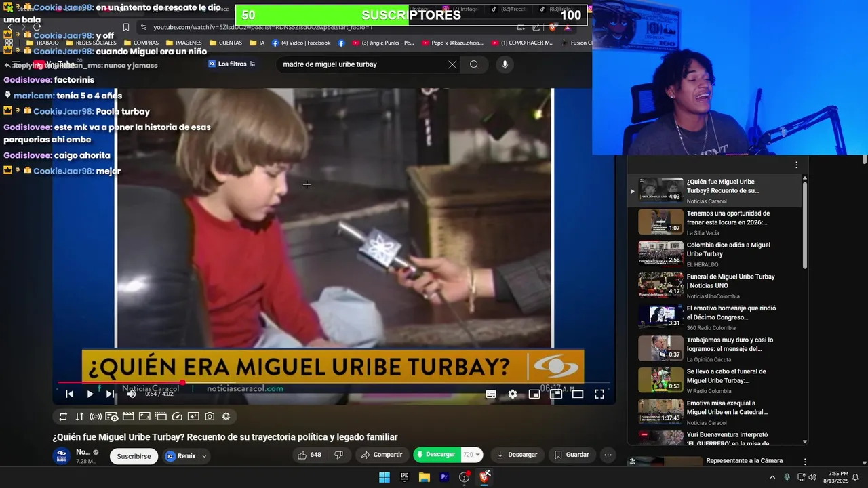Take a screenshot with the camera icon
The width and height of the screenshot is (868, 488).
210,416
